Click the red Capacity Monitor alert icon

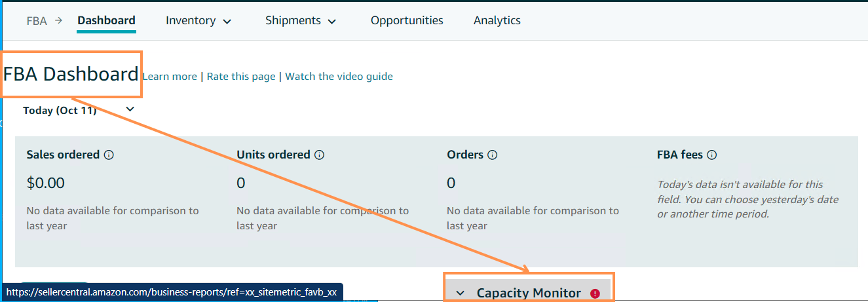(595, 293)
